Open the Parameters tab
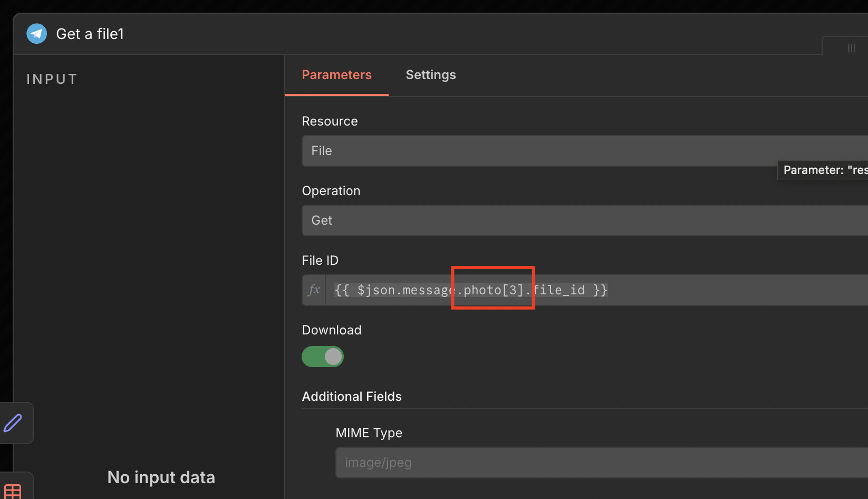868x499 pixels. [x=336, y=75]
